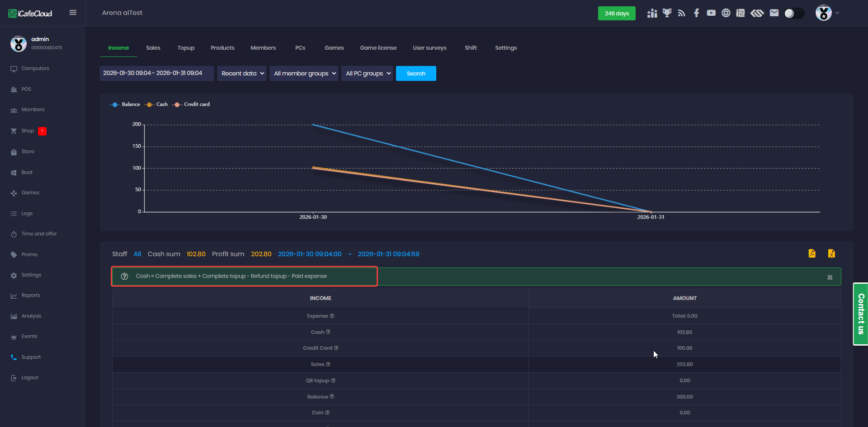The height and width of the screenshot is (427, 868).
Task: Toggle Cash series color marker in legend
Action: point(149,104)
